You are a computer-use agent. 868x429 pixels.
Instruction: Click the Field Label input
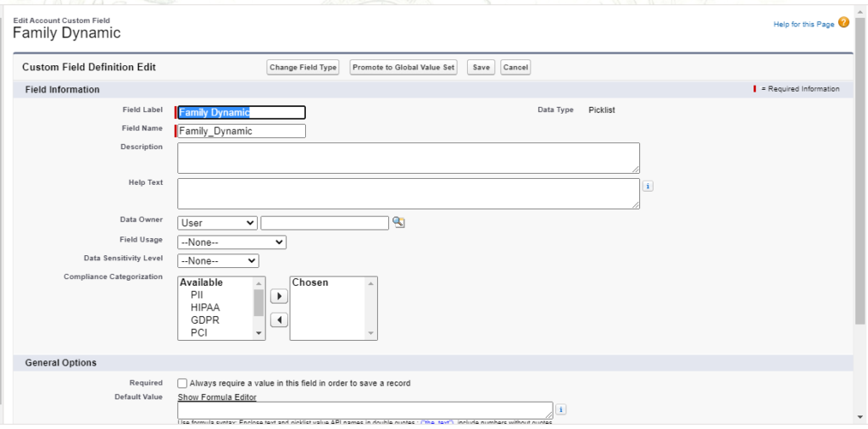(x=242, y=113)
